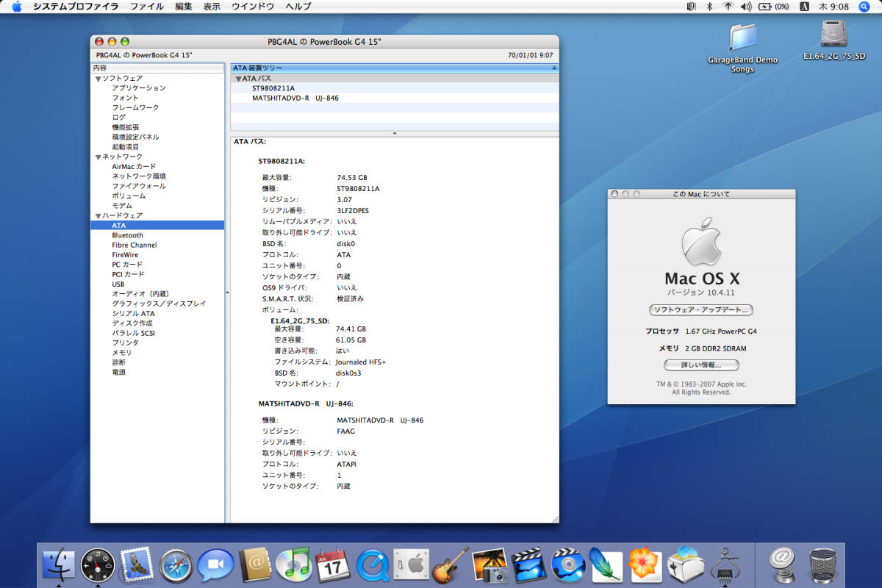
Task: Select FireWire in the sidebar
Action: click(x=125, y=255)
